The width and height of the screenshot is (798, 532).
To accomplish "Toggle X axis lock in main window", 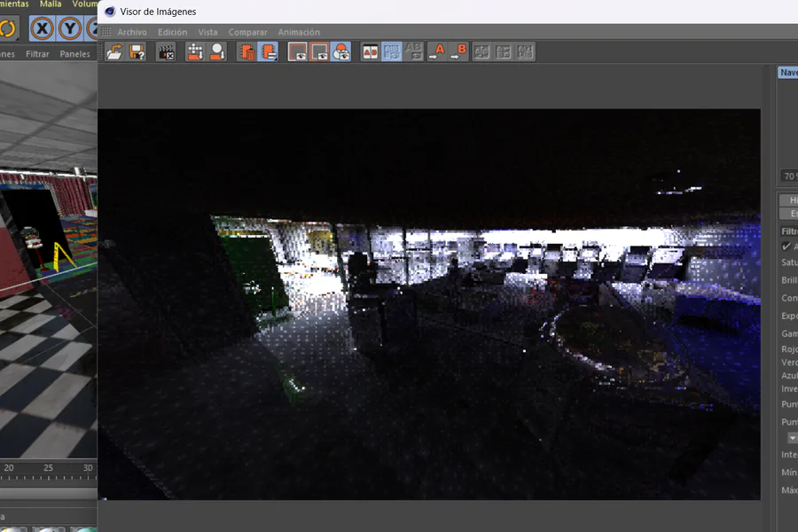I will [x=42, y=28].
